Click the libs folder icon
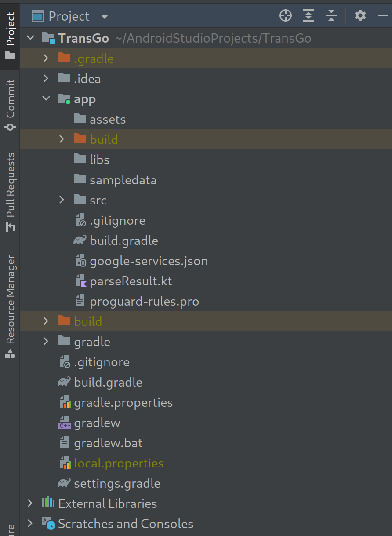The width and height of the screenshot is (392, 536). coord(80,159)
